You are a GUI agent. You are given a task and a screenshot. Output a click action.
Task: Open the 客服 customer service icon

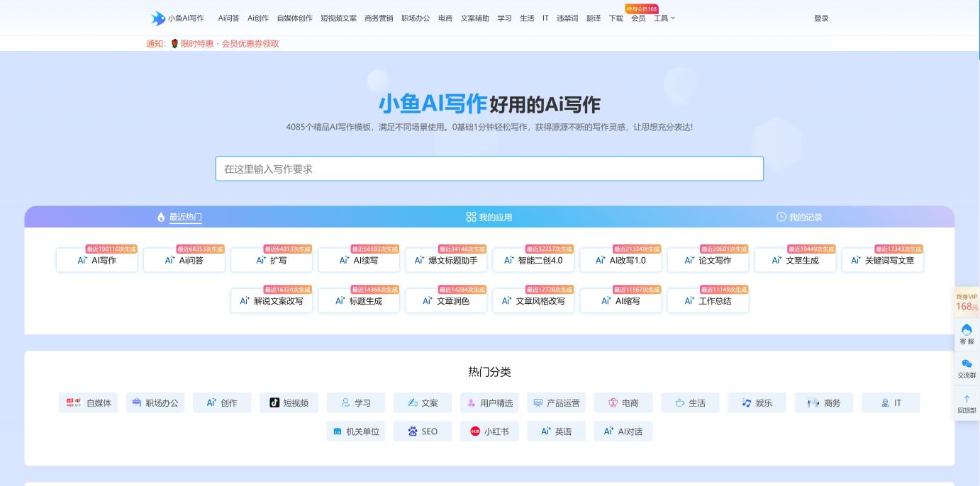coord(967,330)
